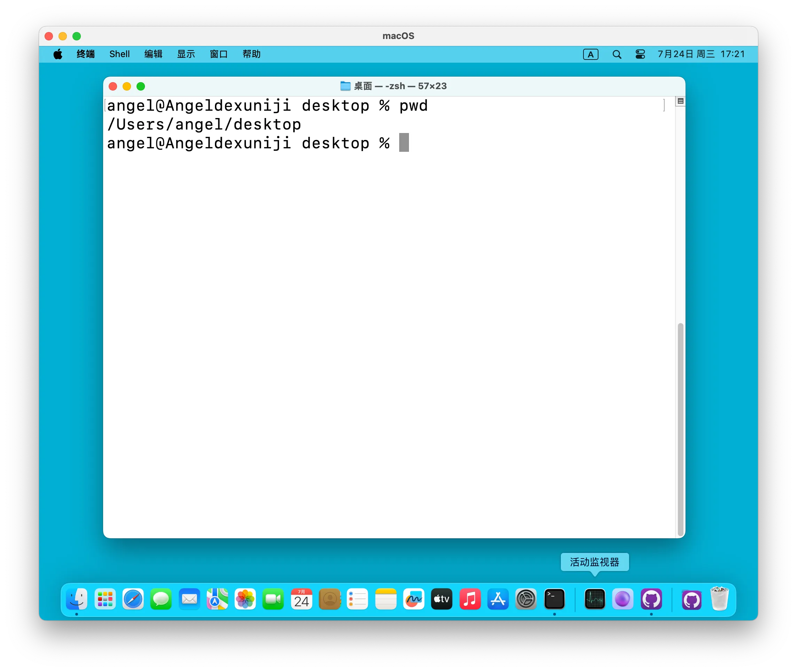Open the Apple menu
This screenshot has width=797, height=672.
pos(58,54)
